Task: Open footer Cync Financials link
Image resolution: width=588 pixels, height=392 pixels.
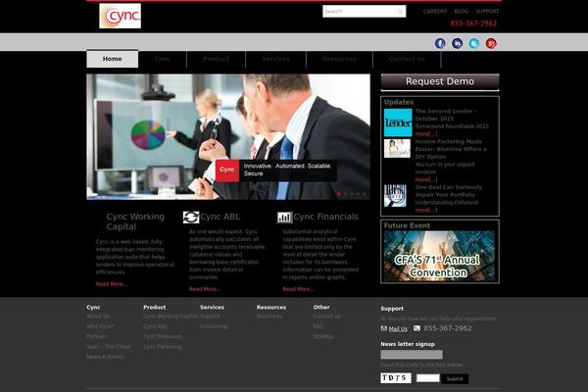Action: (x=163, y=336)
